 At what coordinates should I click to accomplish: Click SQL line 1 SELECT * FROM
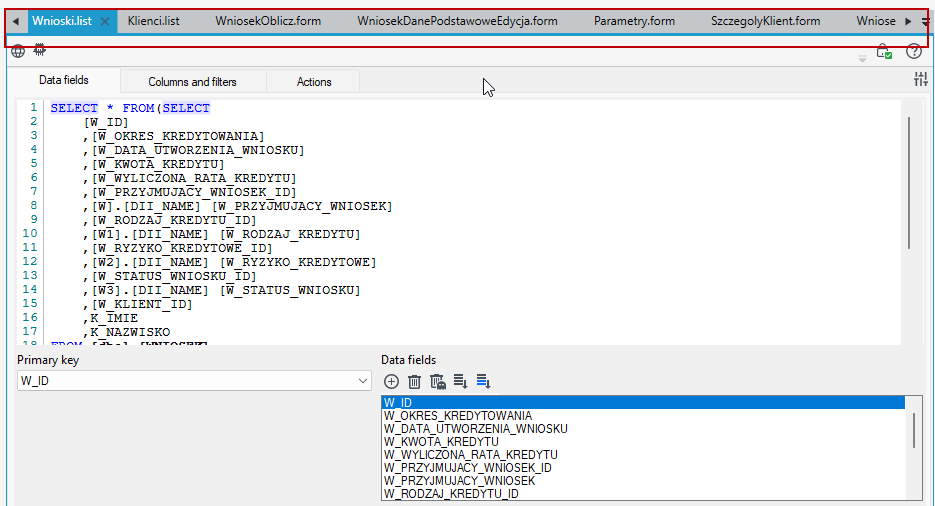130,108
